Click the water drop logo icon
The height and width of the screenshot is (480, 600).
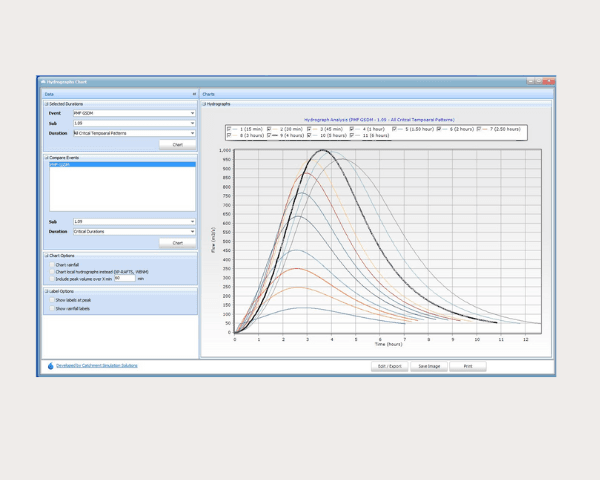[x=51, y=366]
